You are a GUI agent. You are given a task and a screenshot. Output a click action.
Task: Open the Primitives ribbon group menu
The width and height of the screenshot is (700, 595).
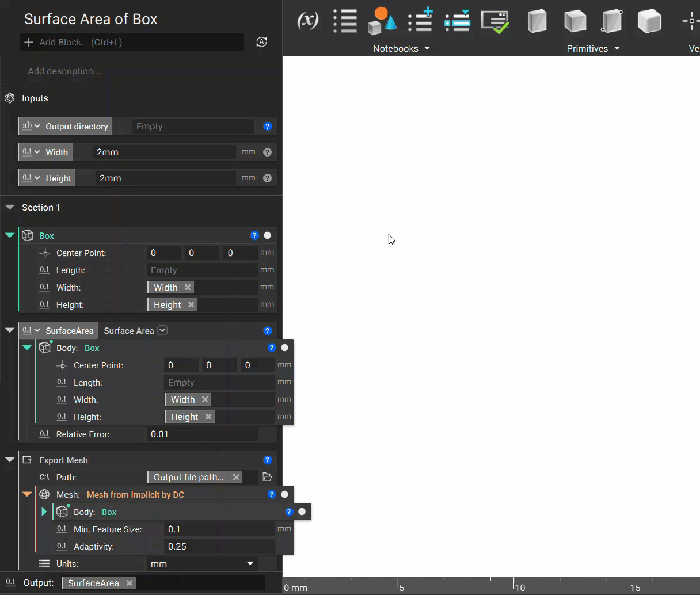coord(593,48)
